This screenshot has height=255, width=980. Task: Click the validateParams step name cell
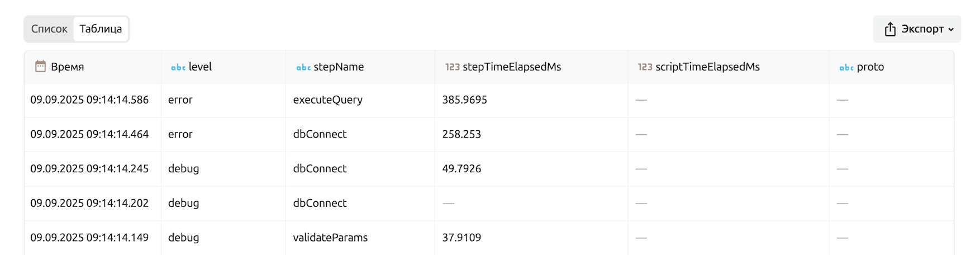(x=330, y=238)
